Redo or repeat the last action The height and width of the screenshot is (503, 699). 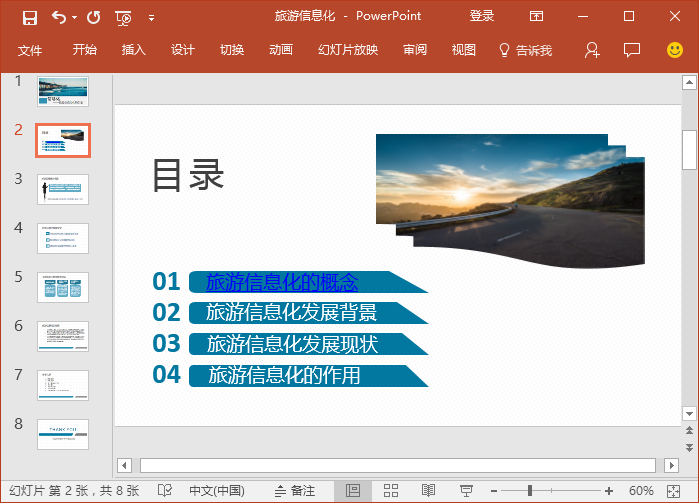click(94, 17)
